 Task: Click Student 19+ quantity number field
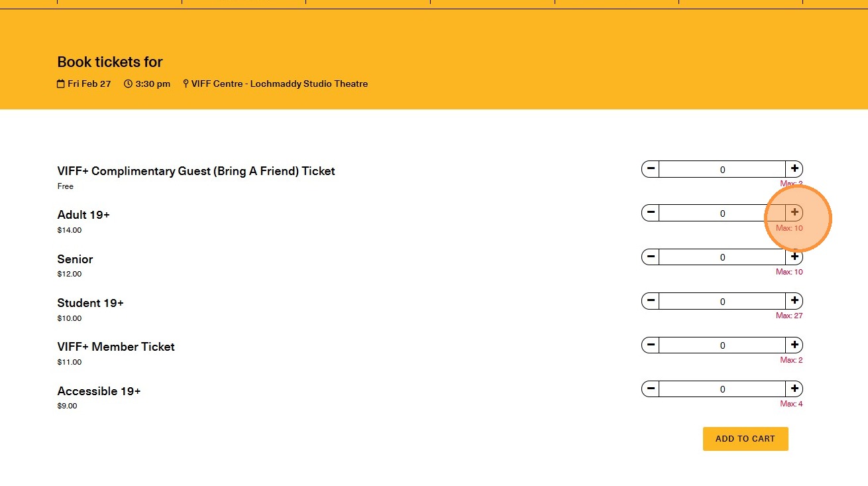pos(722,301)
